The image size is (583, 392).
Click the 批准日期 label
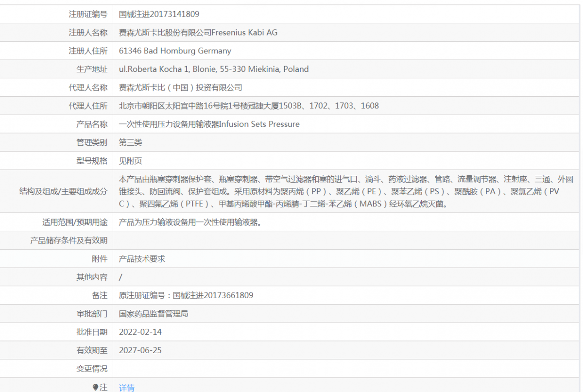[92, 332]
